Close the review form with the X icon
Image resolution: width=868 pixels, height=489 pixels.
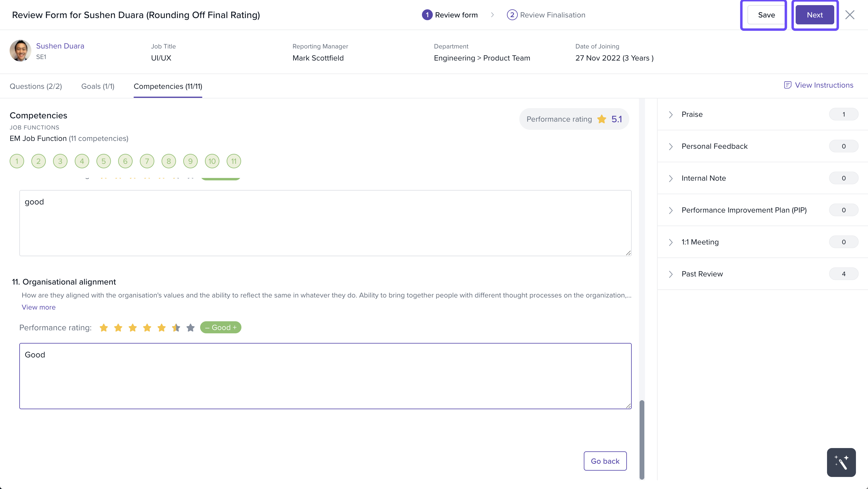[x=850, y=15]
